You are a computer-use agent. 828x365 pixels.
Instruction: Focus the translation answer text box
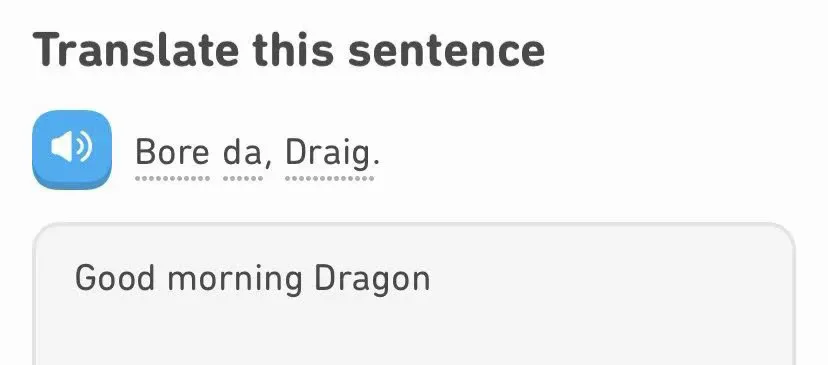tap(414, 294)
